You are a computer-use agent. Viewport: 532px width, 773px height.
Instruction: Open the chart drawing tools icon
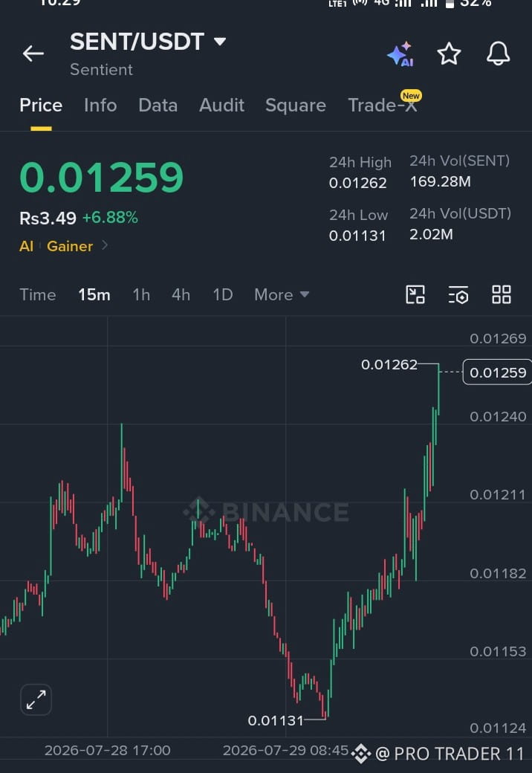pos(415,295)
